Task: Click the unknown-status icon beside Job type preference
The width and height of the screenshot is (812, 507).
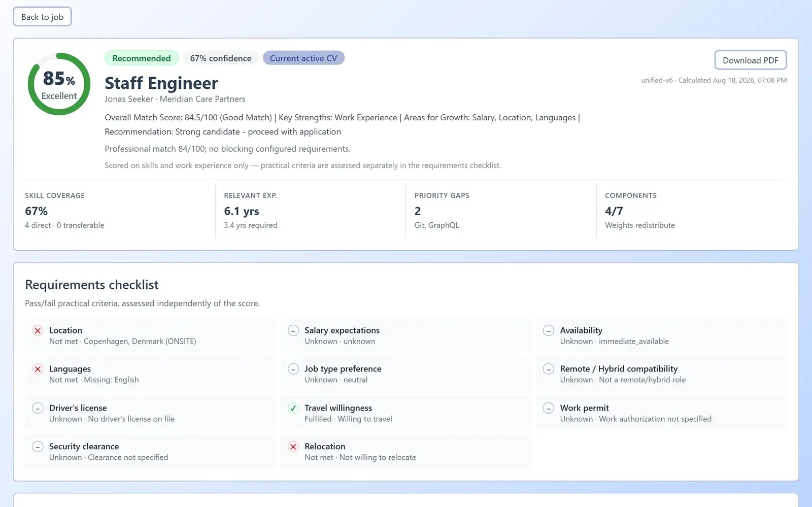Action: click(x=293, y=369)
